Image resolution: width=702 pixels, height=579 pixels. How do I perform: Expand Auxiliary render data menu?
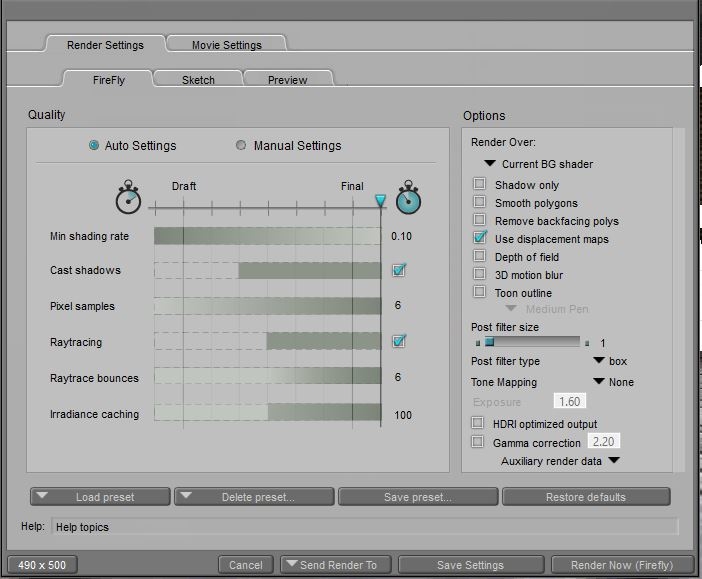click(614, 461)
